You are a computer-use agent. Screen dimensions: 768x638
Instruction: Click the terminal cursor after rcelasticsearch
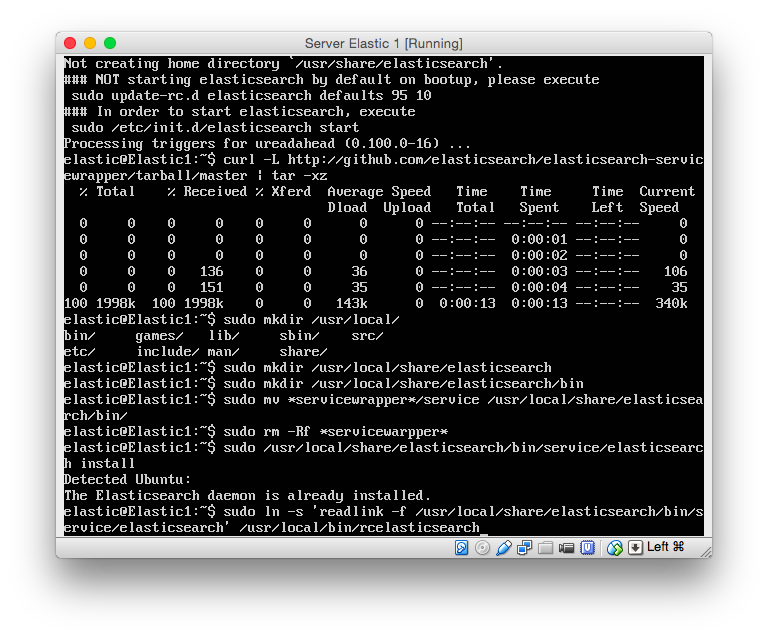484,528
